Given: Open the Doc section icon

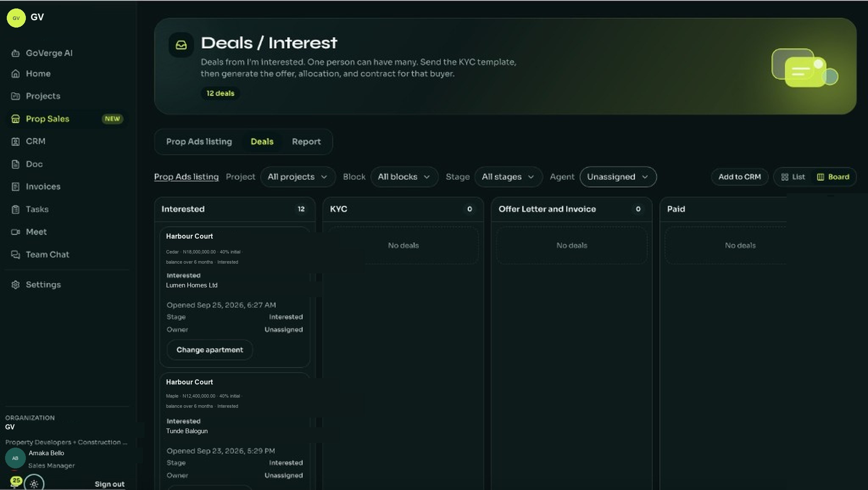Looking at the screenshot, I should click(16, 164).
